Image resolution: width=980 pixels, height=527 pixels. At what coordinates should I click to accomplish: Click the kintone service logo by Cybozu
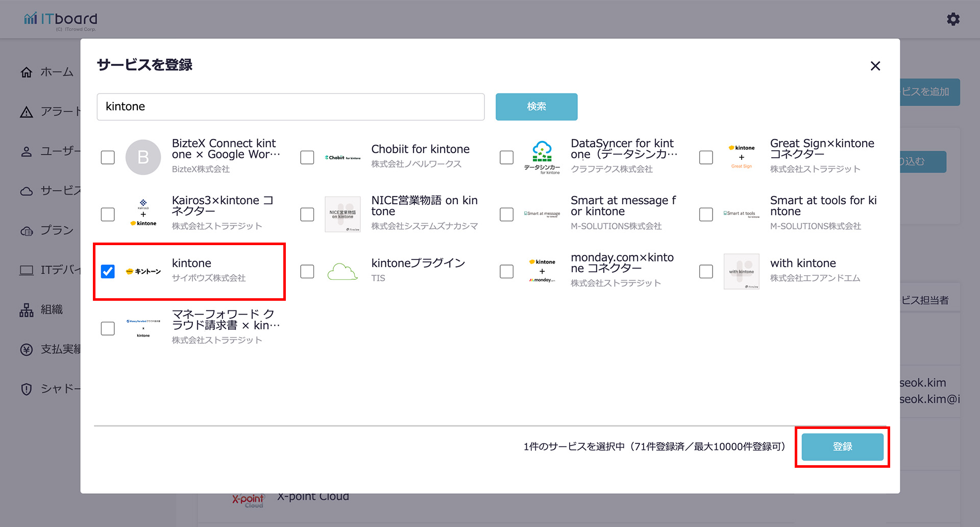pos(143,272)
